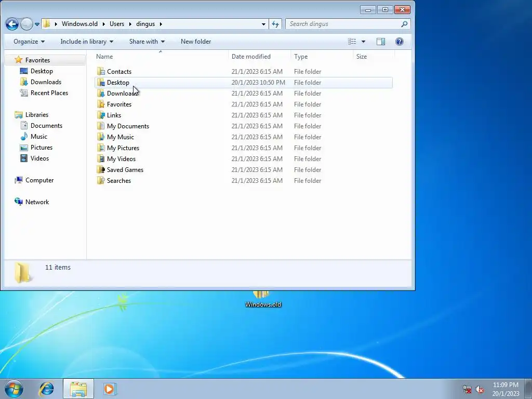Click the magnifying glass search icon
Image resolution: width=532 pixels, height=399 pixels.
(404, 24)
